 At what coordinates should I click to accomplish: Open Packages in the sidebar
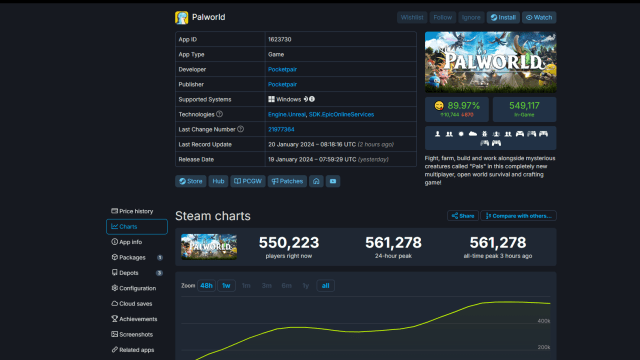[x=136, y=258]
